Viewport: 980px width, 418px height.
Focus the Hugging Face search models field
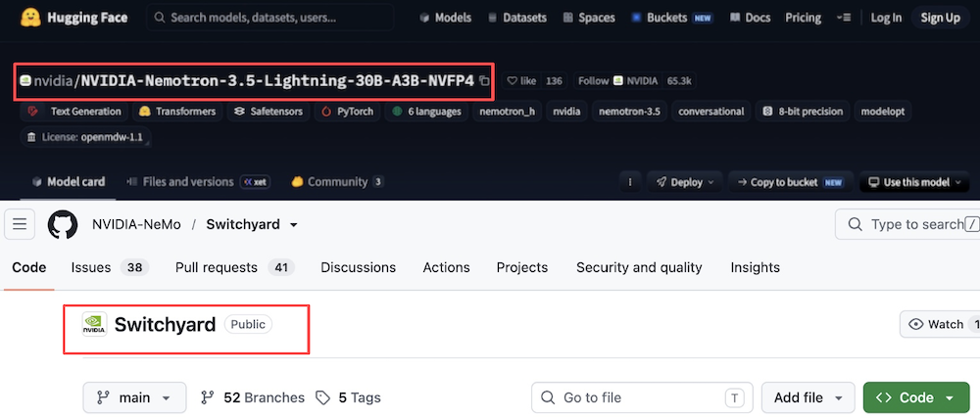point(270,18)
